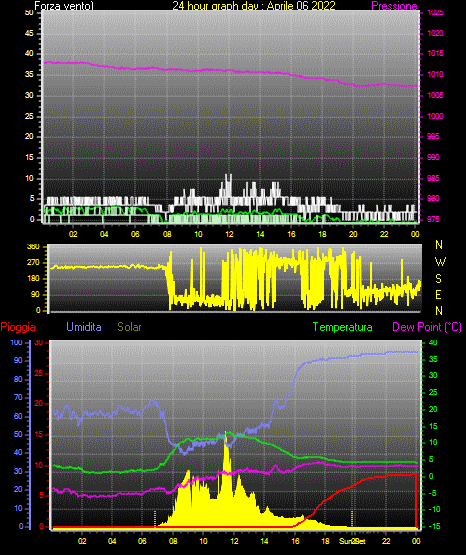Click the blue humidity axis value 70
The height and width of the screenshot is (555, 466).
18,397
